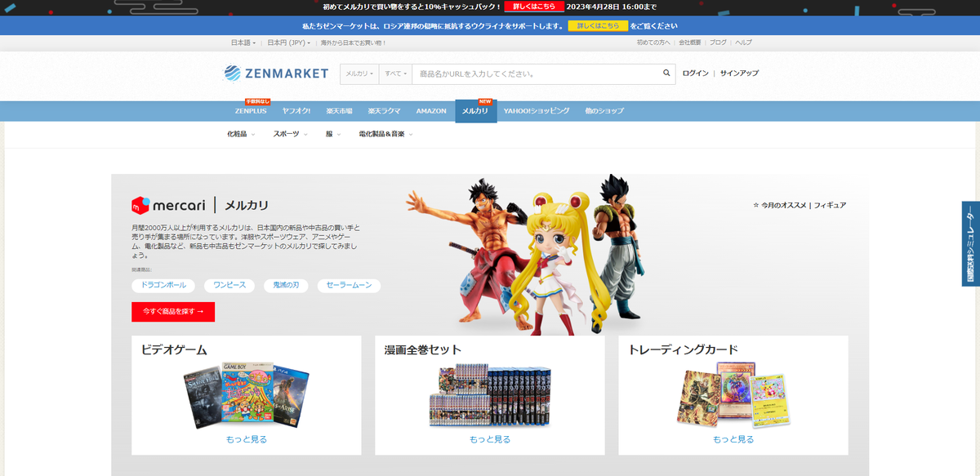Screen dimensions: 980x476
Task: Select the 鬼滅の刃 tag
Action: click(286, 286)
